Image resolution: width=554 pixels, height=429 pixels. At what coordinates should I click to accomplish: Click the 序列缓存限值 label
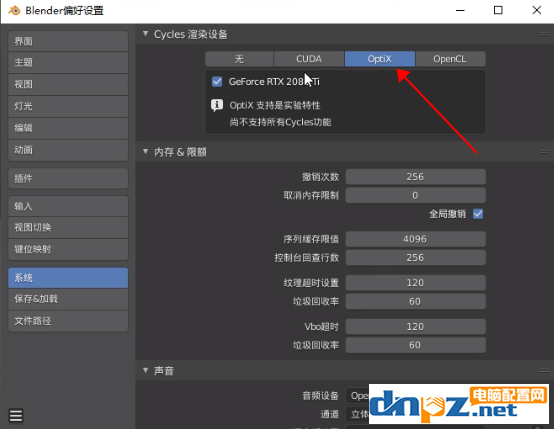[x=311, y=239]
